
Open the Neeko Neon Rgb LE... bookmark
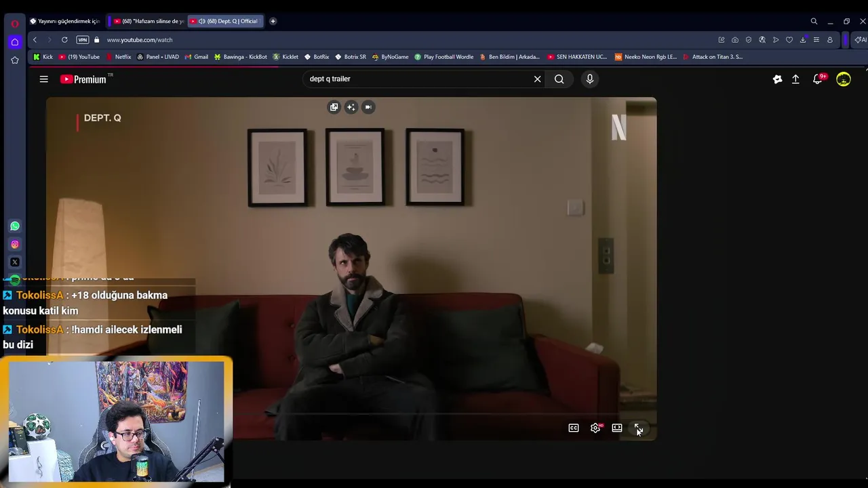[x=646, y=57]
